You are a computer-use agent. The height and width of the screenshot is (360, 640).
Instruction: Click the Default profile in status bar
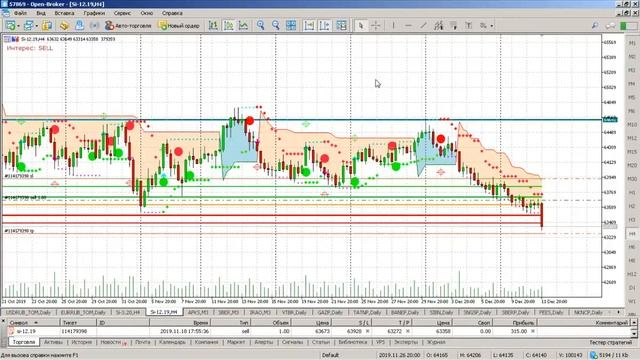[330, 355]
